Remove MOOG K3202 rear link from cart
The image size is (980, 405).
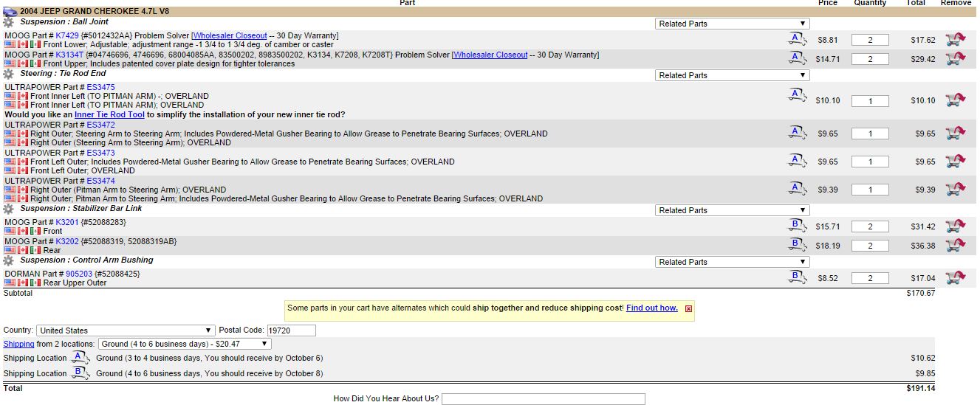(955, 246)
